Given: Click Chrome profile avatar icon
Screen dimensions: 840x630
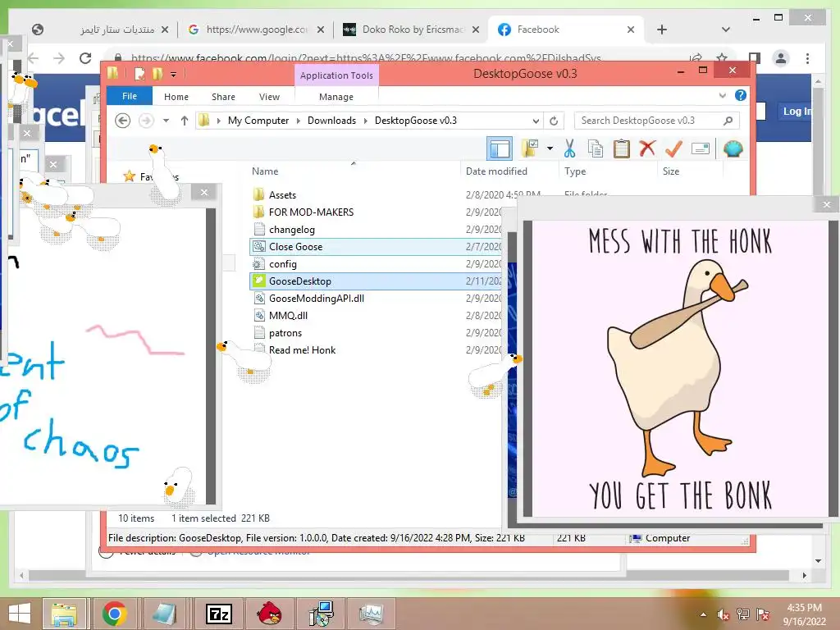Looking at the screenshot, I should [x=781, y=58].
